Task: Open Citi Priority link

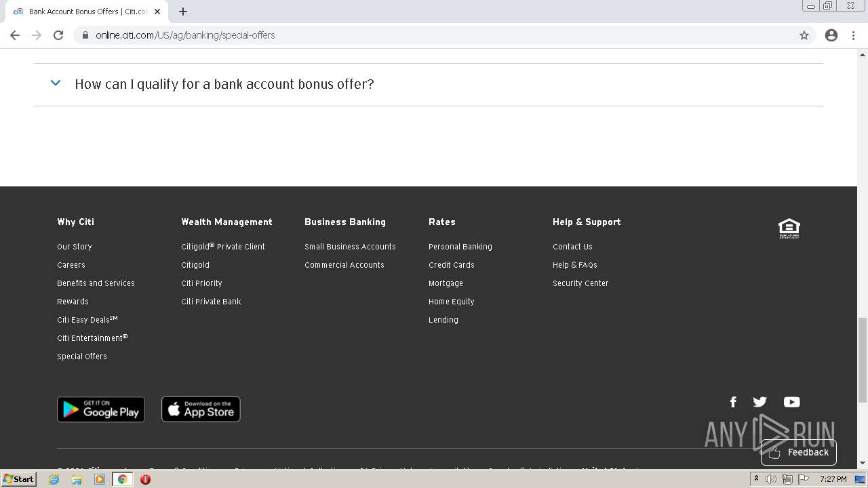Action: pyautogui.click(x=201, y=283)
